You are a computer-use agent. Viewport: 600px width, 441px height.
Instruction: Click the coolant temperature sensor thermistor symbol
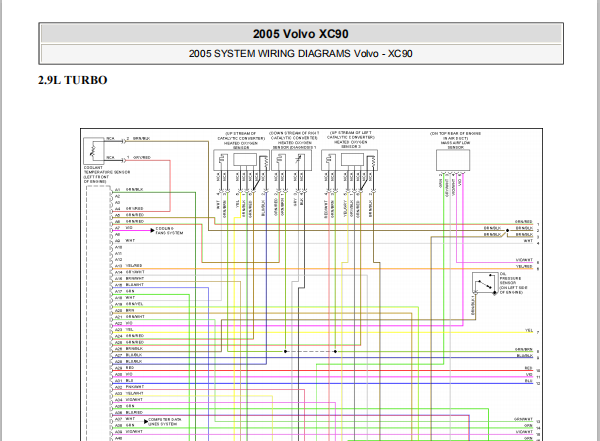point(94,151)
